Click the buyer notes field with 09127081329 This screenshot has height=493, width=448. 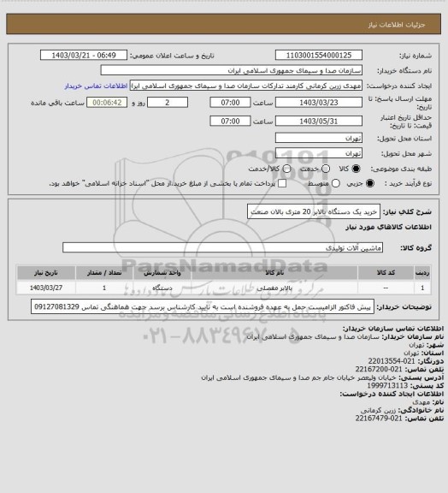(x=203, y=306)
